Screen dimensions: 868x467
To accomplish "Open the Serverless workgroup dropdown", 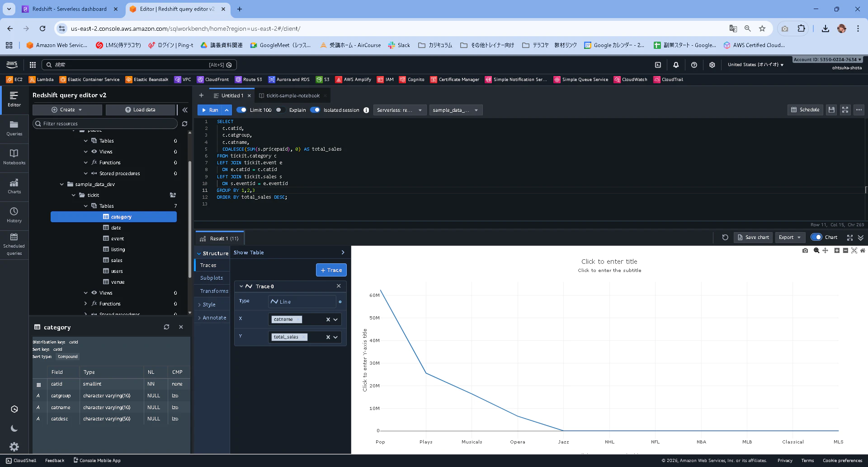I will pyautogui.click(x=400, y=110).
